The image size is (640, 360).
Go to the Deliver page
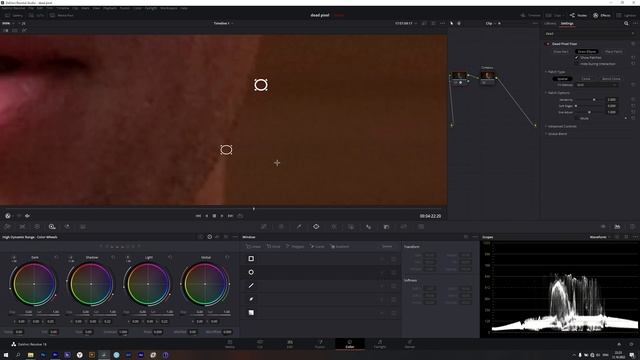(x=409, y=344)
